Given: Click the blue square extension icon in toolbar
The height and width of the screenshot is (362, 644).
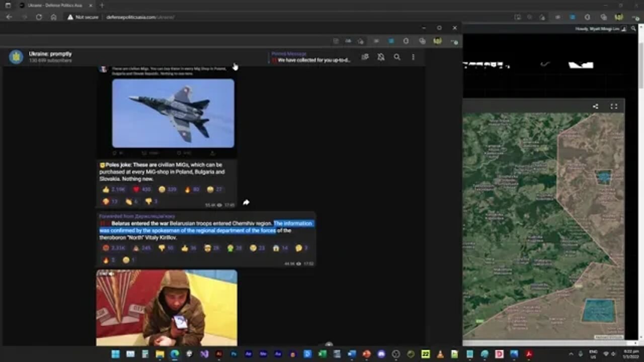Looking at the screenshot, I should pos(572,17).
